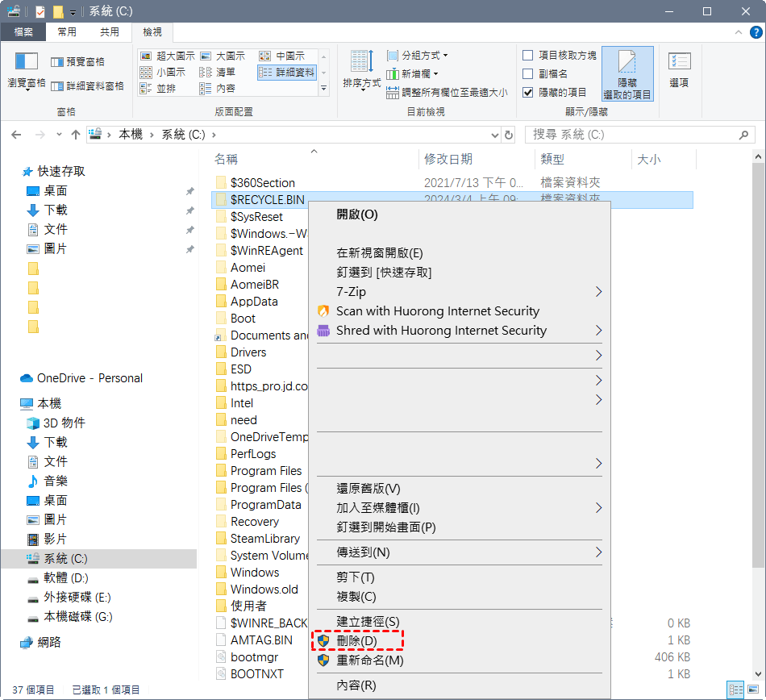This screenshot has width=766, height=700.
Task: Toggle the 預覽窗格 preview pane
Action: [x=77, y=61]
